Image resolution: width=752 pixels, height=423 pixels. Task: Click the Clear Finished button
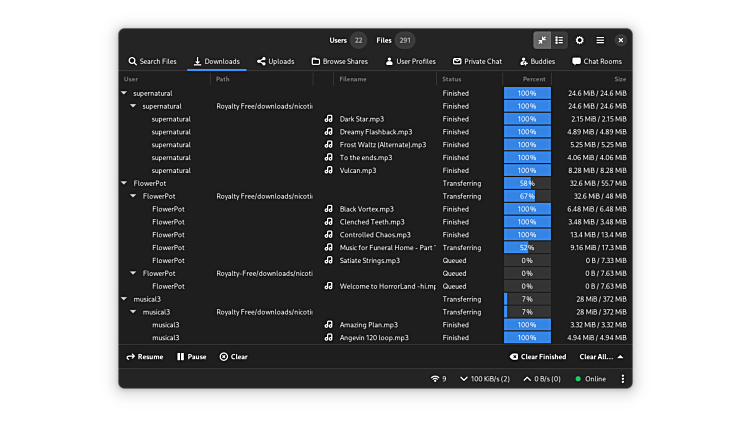(537, 357)
